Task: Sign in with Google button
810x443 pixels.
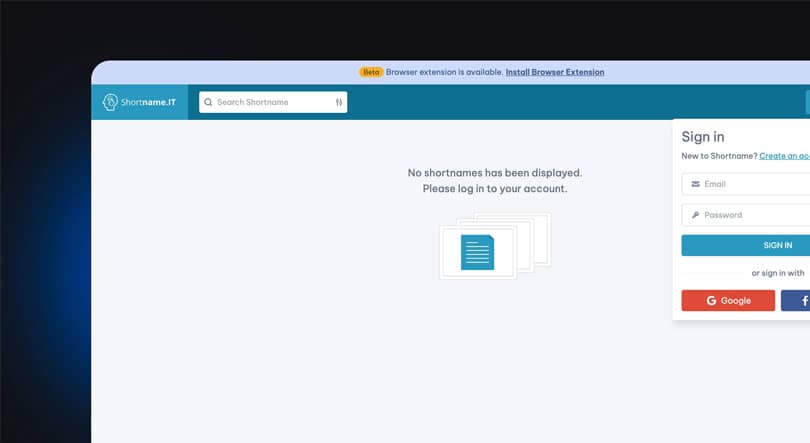Action: [x=728, y=300]
